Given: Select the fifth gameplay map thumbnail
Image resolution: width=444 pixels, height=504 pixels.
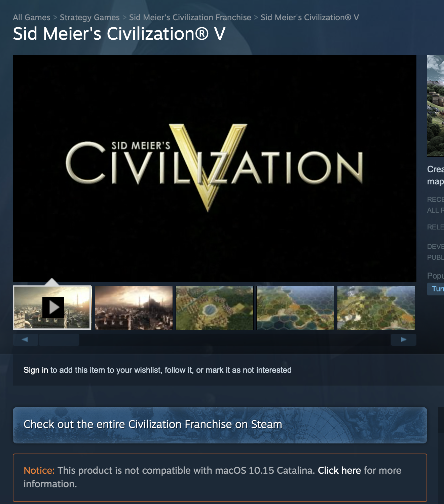Looking at the screenshot, I should (x=376, y=308).
